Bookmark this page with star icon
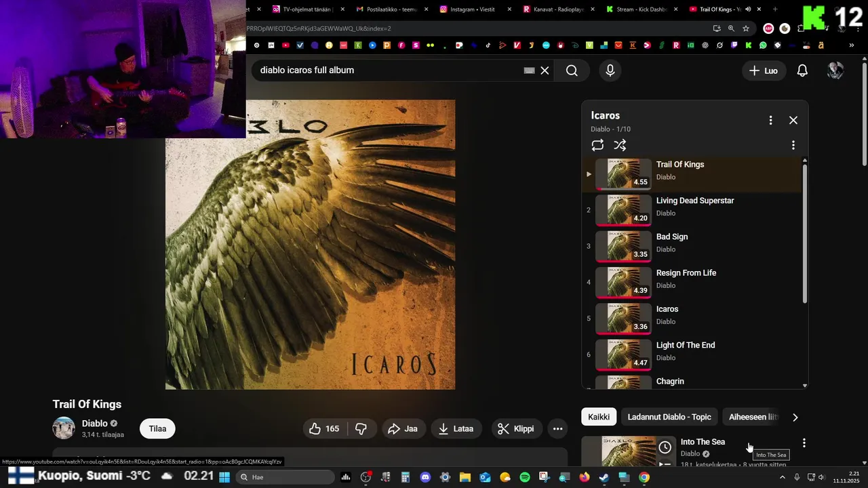 pyautogui.click(x=746, y=28)
